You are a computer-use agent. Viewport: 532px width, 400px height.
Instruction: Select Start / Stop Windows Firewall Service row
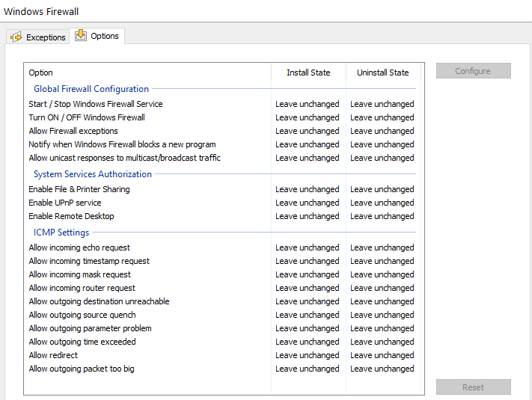[222, 104]
